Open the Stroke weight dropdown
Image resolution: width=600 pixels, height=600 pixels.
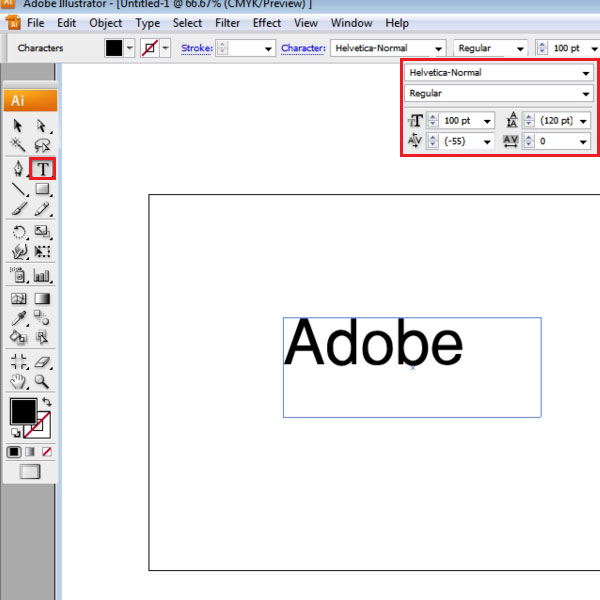[268, 49]
